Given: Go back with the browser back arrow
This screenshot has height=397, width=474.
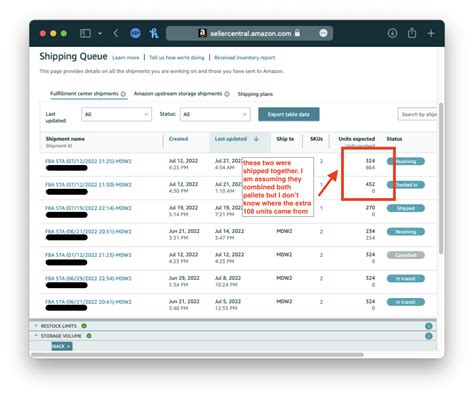Looking at the screenshot, I should click(116, 33).
